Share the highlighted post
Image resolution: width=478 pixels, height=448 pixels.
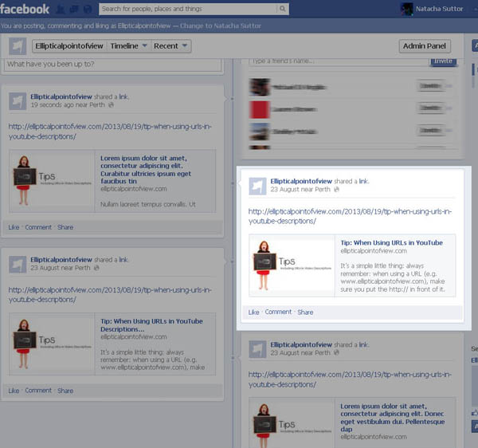point(305,312)
